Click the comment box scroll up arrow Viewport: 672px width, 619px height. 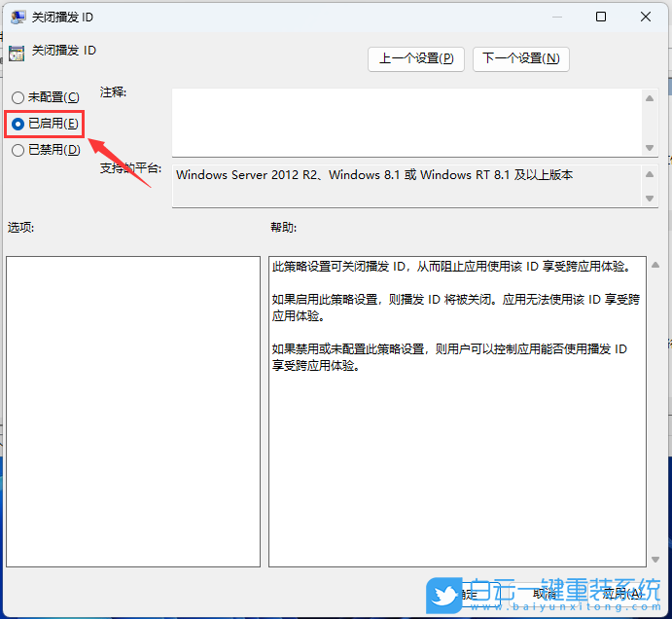pos(650,98)
